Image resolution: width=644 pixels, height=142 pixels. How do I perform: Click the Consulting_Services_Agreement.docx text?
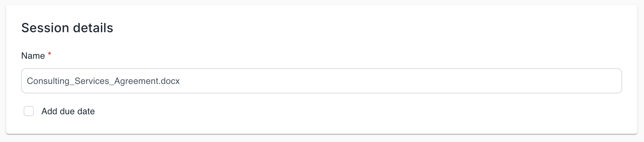coord(103,81)
